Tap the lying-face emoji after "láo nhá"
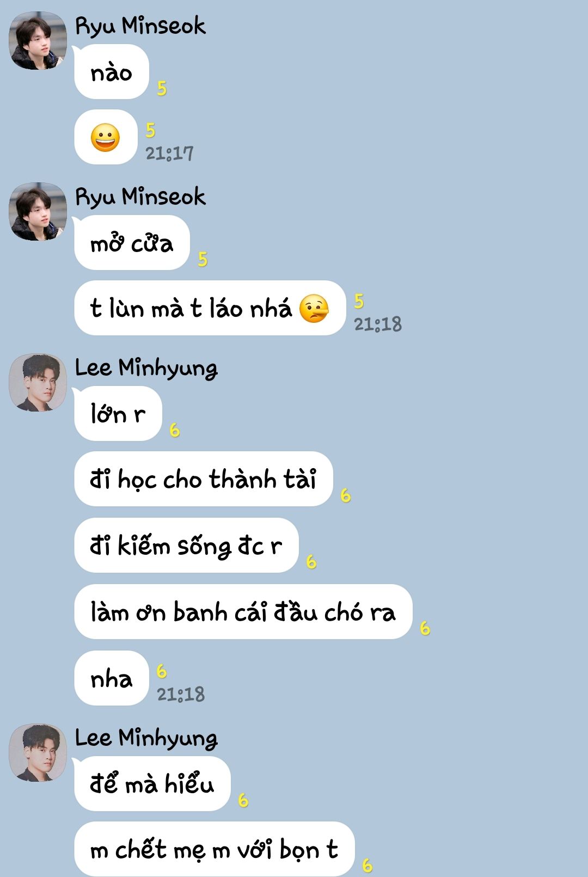The image size is (588, 877). click(314, 309)
